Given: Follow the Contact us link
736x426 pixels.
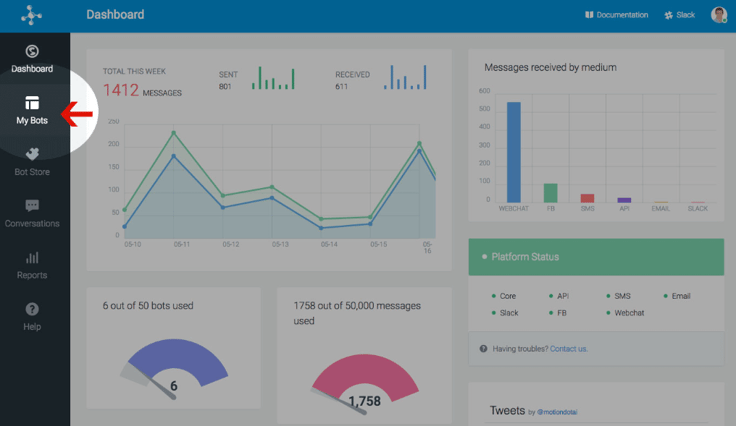Looking at the screenshot, I should tap(568, 349).
